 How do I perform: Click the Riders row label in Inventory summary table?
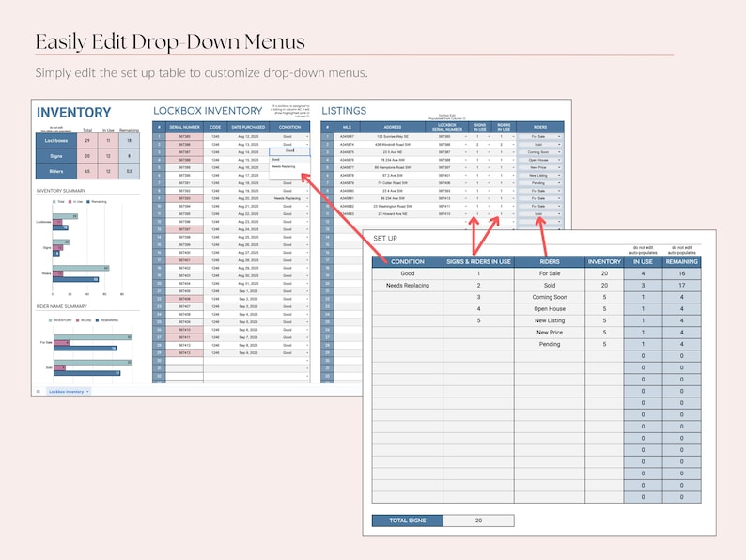tap(56, 171)
